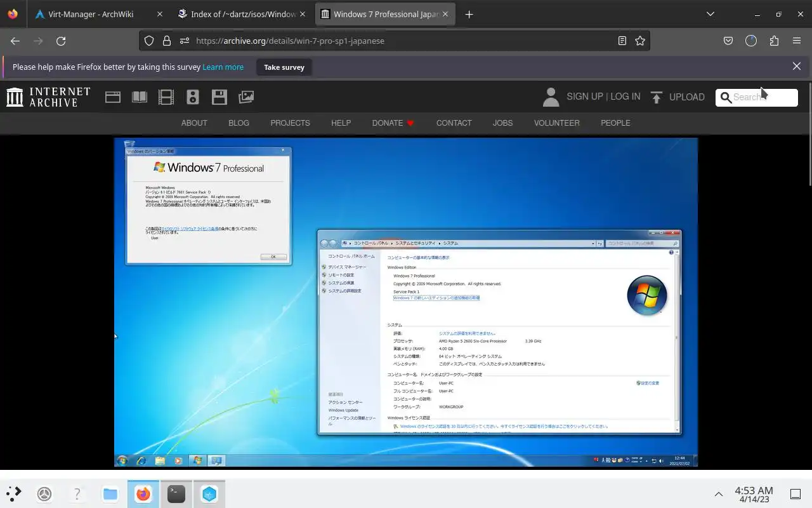Select the Windows 7 Professional Japanese tab
Image resolution: width=812 pixels, height=508 pixels.
tap(384, 14)
